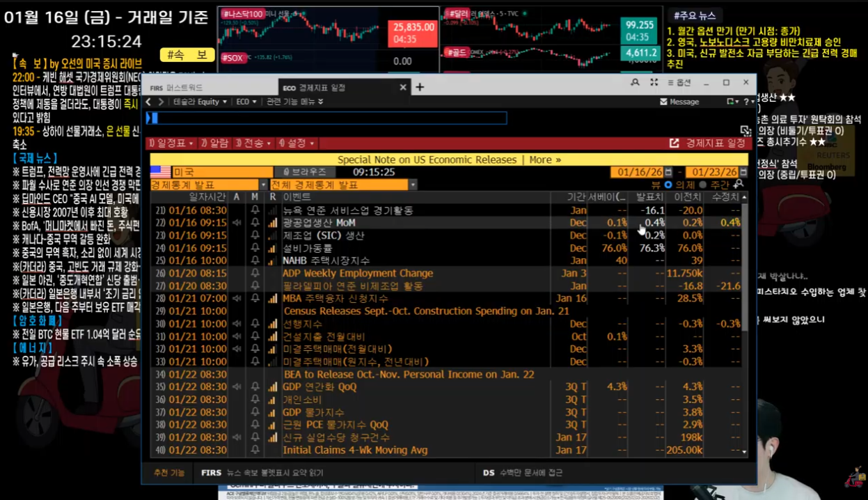Set alert bell for ADP Weekly Employment Change
The width and height of the screenshot is (868, 500).
pos(255,273)
